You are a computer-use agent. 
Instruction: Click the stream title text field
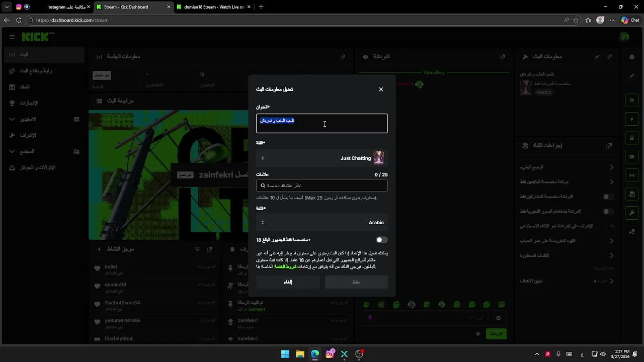[322, 124]
